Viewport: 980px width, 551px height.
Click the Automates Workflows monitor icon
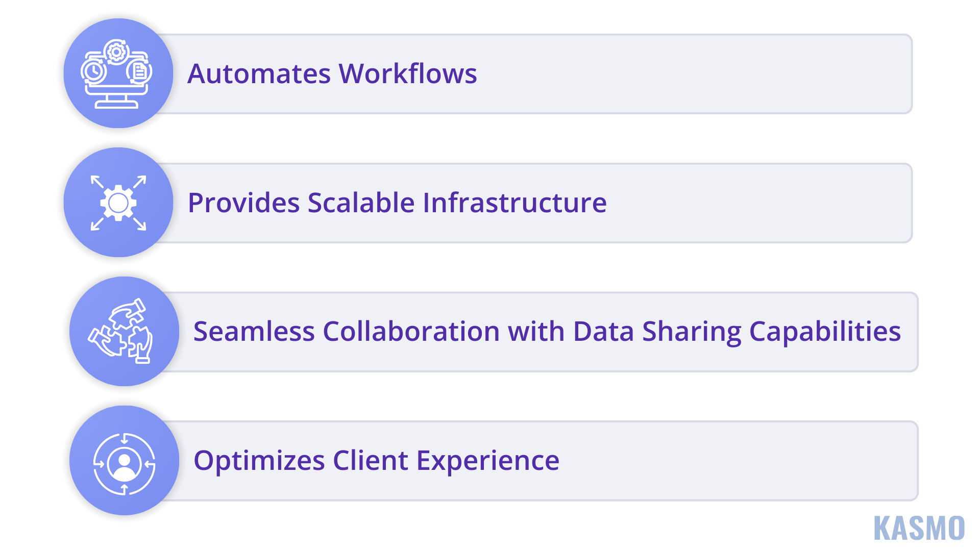[x=117, y=74]
